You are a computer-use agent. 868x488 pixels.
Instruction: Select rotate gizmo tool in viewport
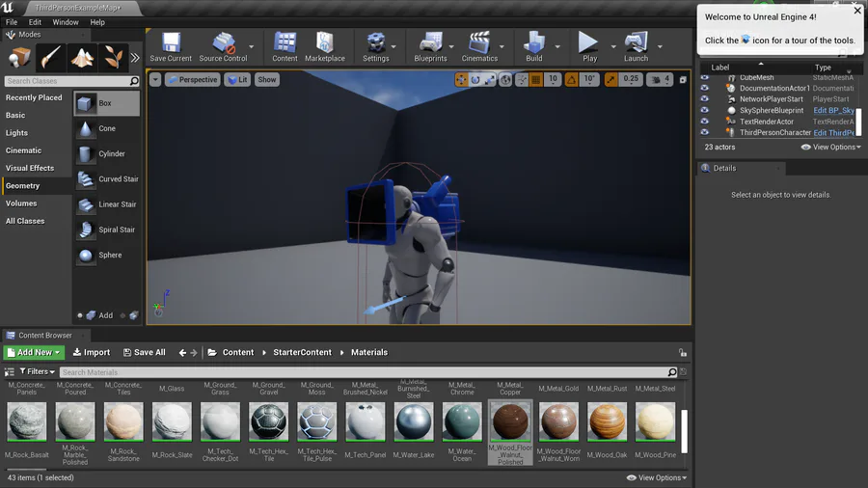475,80
